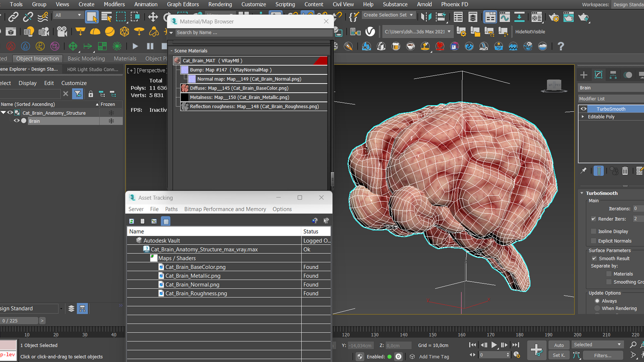644x362 pixels.
Task: Toggle TurboSmooth modifier visibility eye
Action: tap(584, 109)
